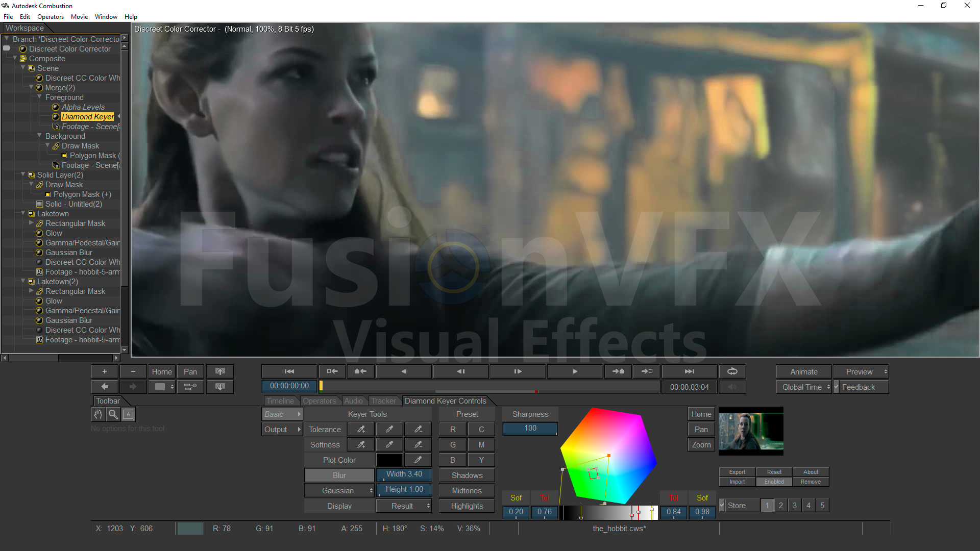Image resolution: width=980 pixels, height=551 pixels.
Task: Open the Display Result dropdown
Action: [404, 506]
